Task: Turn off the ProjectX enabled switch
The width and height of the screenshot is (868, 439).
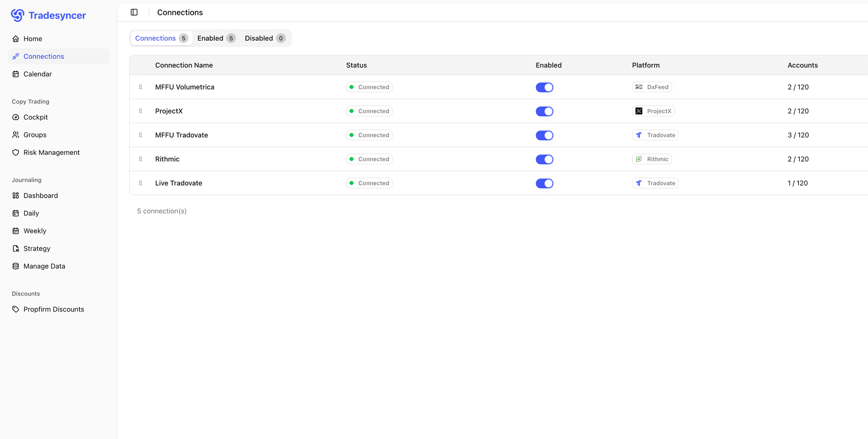Action: (x=544, y=111)
